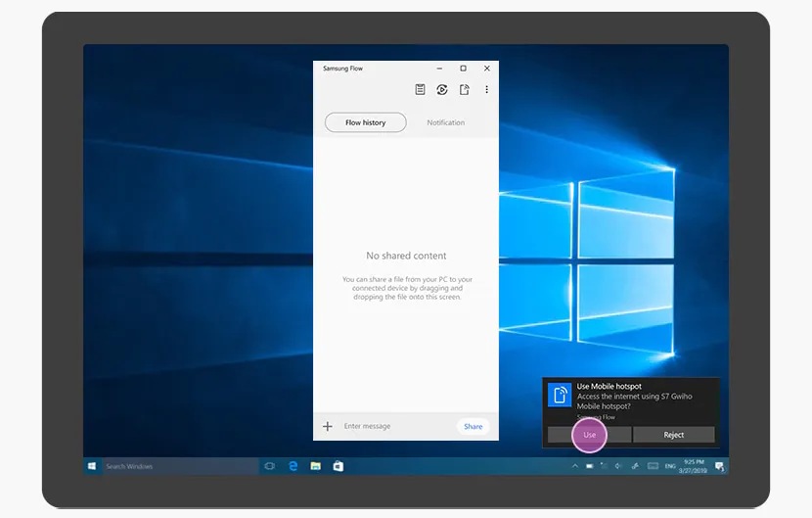Click the plus icon to attach content

tap(328, 427)
